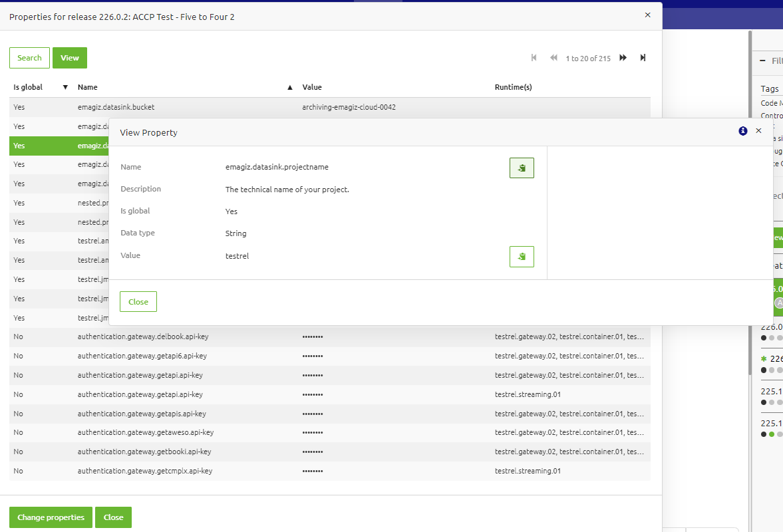
Task: Return to the first page of properties
Action: click(x=534, y=58)
